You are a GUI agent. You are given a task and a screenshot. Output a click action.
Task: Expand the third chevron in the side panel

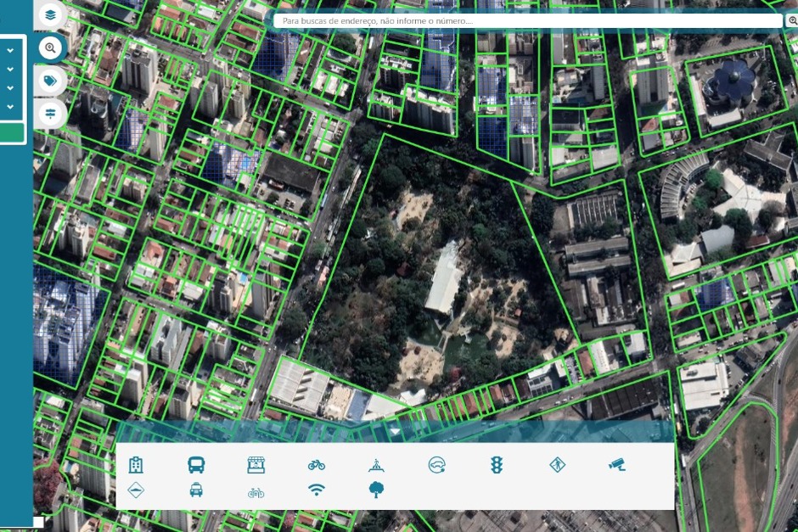tap(10, 88)
